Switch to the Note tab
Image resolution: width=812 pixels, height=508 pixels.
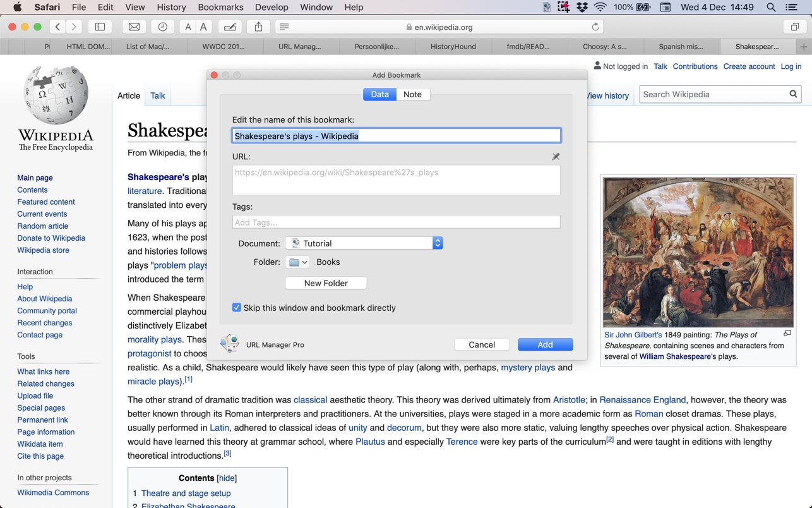pos(412,94)
